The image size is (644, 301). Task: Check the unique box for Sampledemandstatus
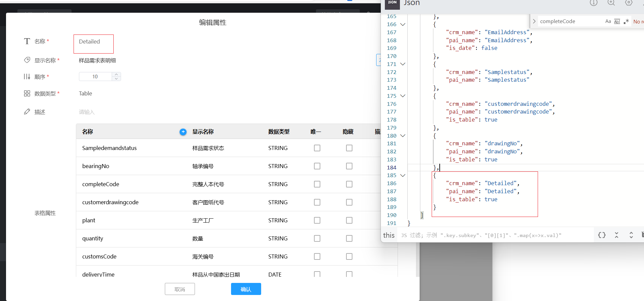click(317, 148)
